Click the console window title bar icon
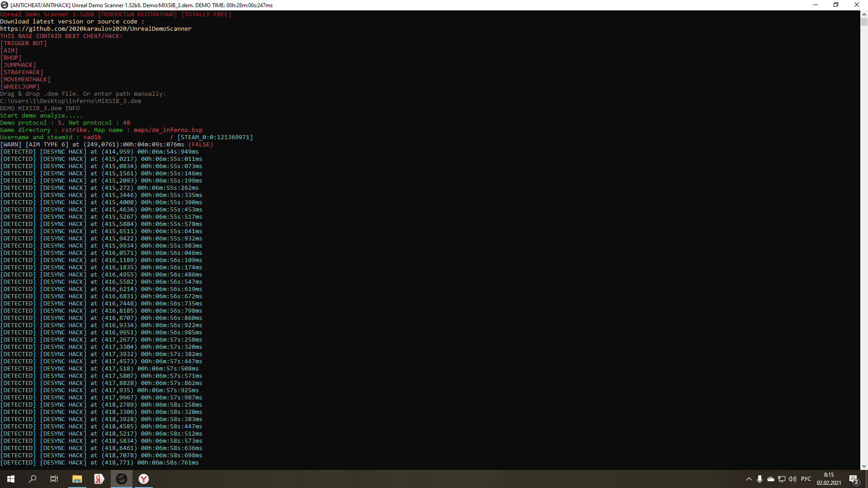 click(5, 5)
